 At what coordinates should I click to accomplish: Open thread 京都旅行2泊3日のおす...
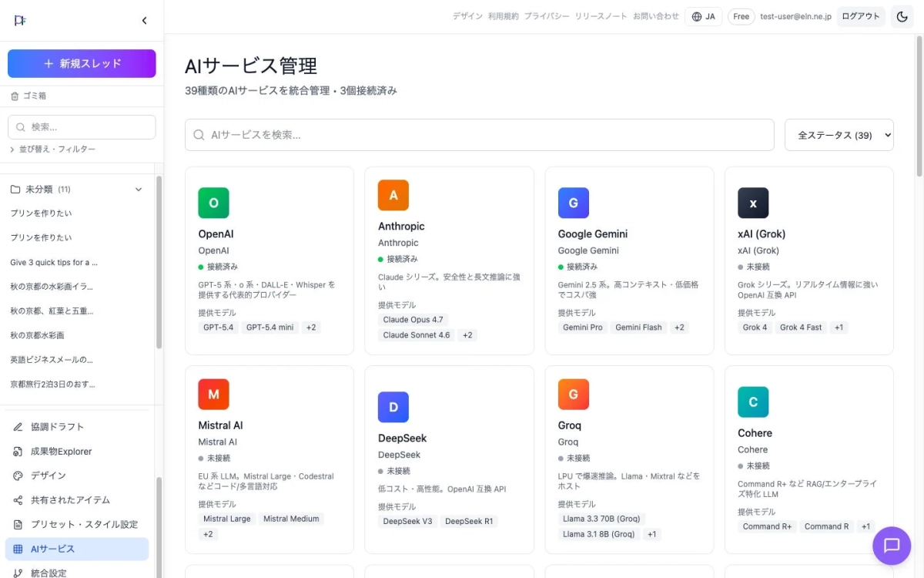tap(52, 385)
